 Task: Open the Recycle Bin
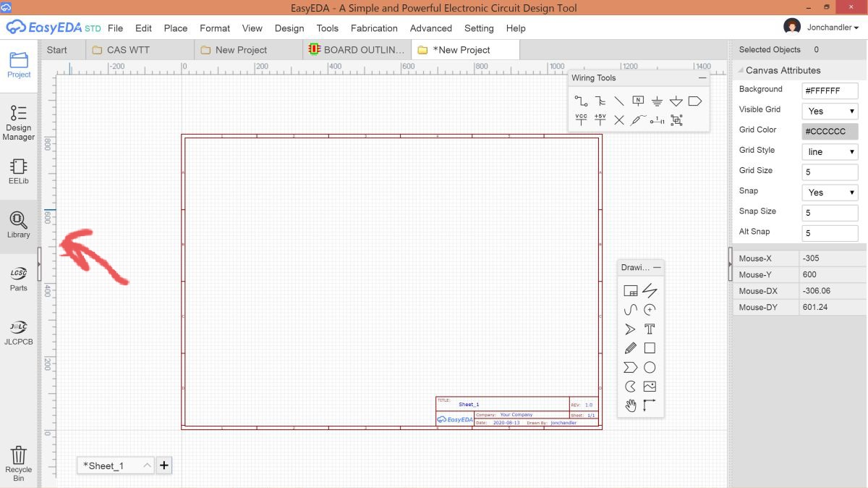(19, 463)
